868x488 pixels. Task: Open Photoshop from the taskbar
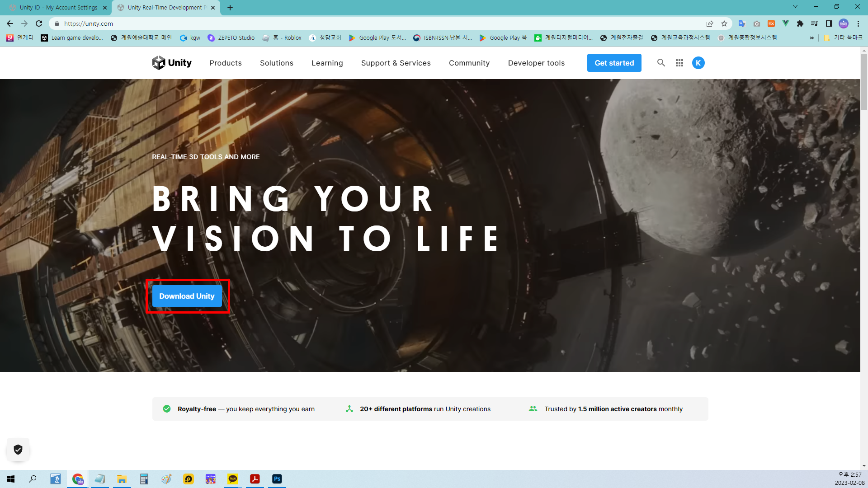277,479
